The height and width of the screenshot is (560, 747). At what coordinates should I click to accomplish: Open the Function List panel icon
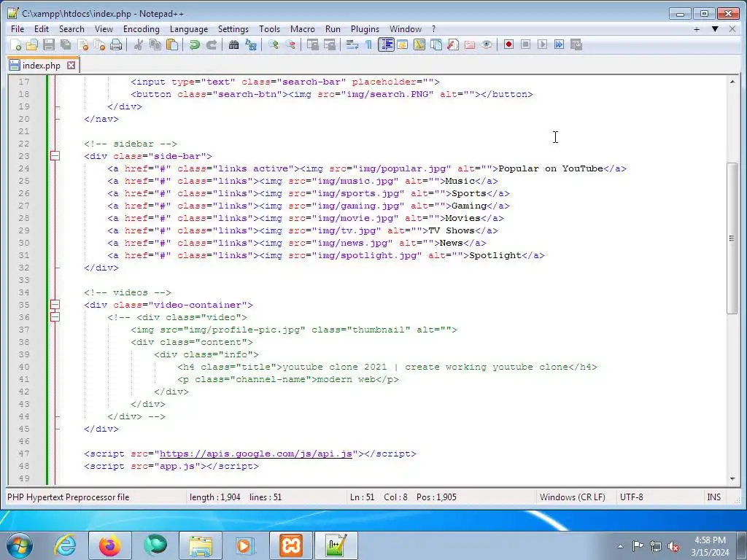click(x=452, y=44)
